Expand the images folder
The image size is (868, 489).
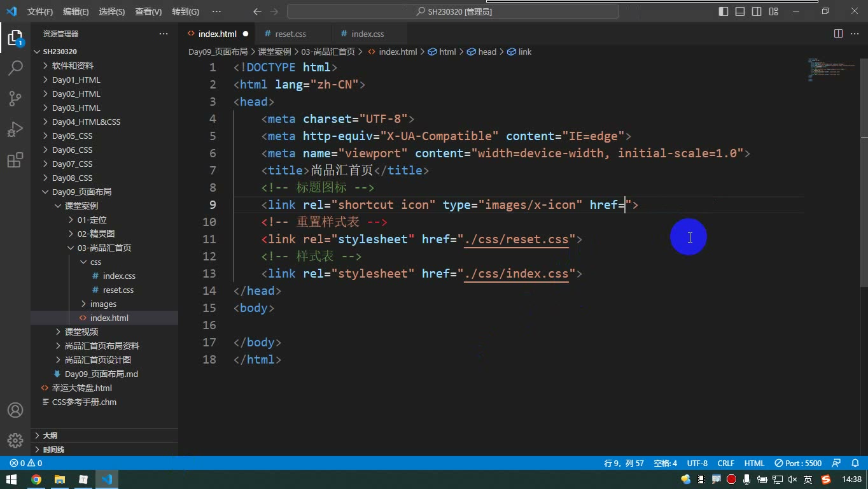104,304
